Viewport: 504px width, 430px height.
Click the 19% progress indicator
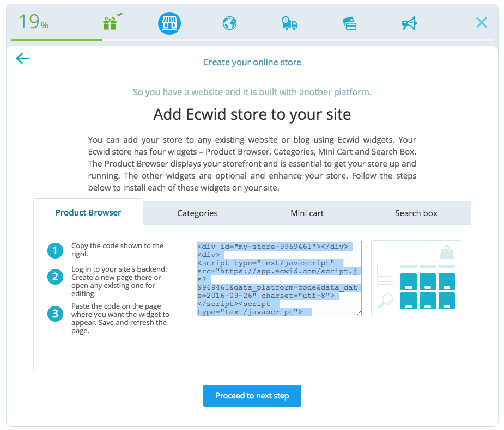33,22
